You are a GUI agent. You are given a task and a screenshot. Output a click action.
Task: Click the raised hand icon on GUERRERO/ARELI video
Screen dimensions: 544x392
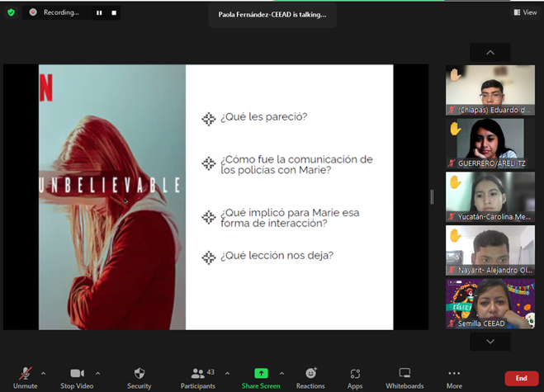pos(455,129)
